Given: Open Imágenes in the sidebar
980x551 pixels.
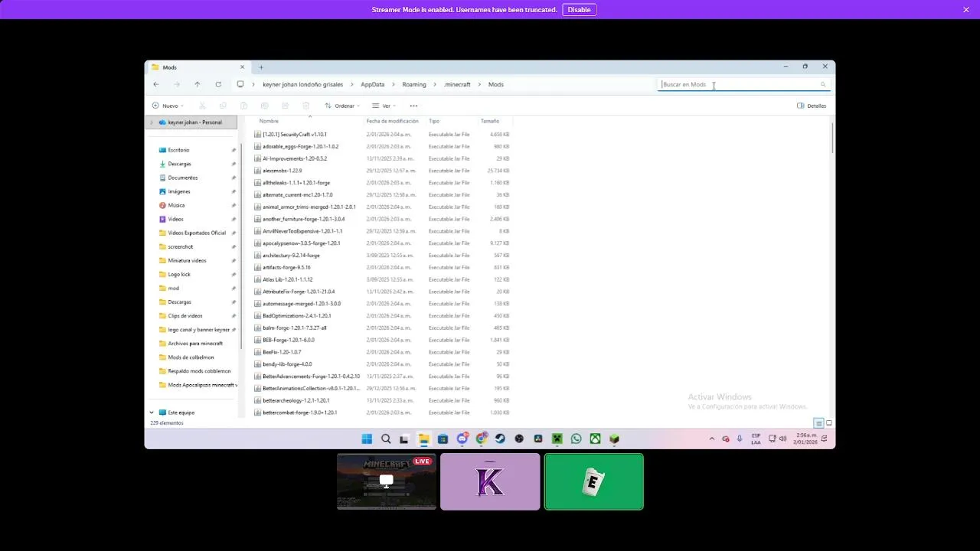Looking at the screenshot, I should click(179, 191).
